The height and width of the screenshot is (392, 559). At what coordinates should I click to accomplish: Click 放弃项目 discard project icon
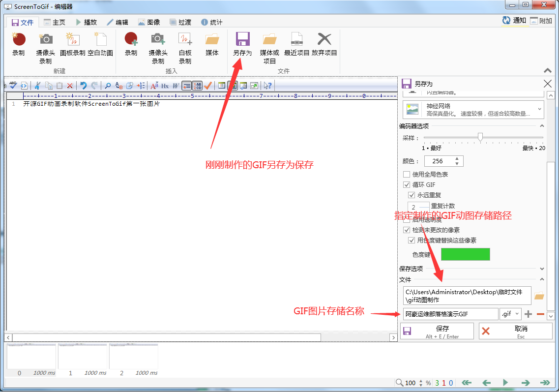(x=324, y=40)
